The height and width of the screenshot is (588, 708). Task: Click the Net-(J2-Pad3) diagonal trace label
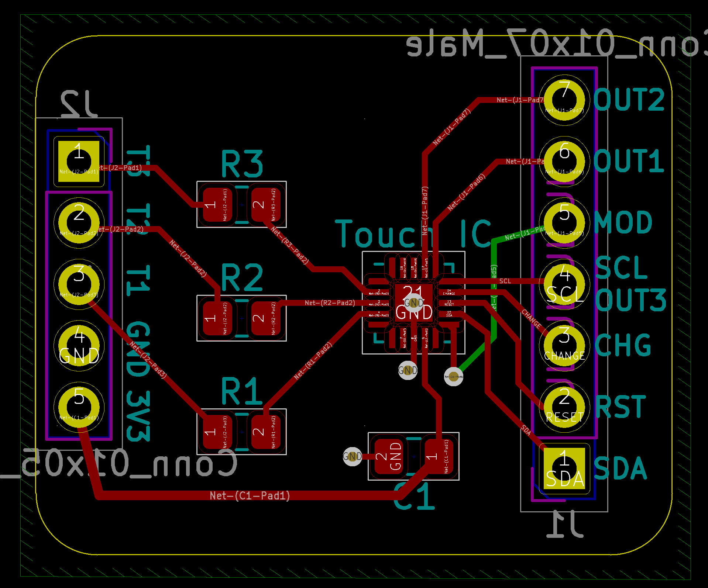(148, 360)
